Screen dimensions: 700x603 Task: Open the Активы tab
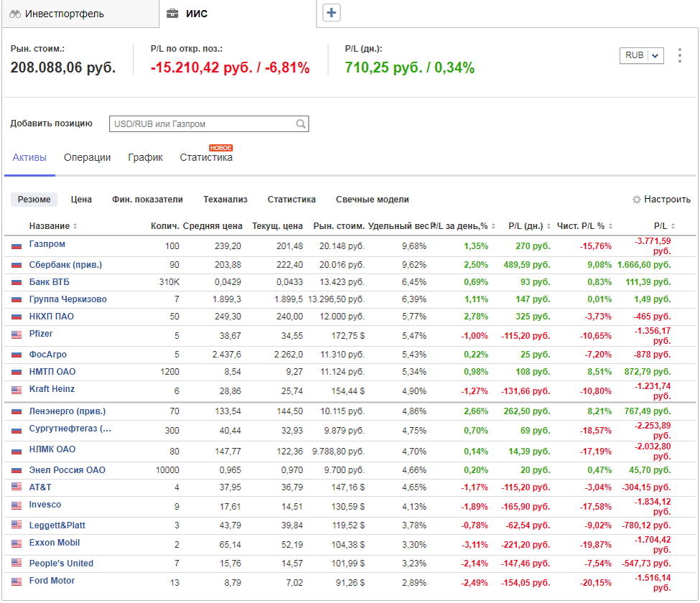[x=29, y=157]
